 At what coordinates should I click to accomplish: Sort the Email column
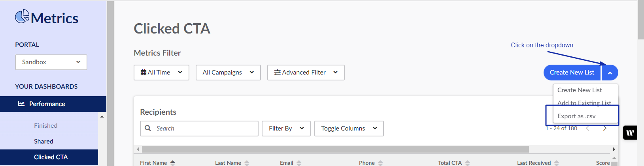click(299, 163)
